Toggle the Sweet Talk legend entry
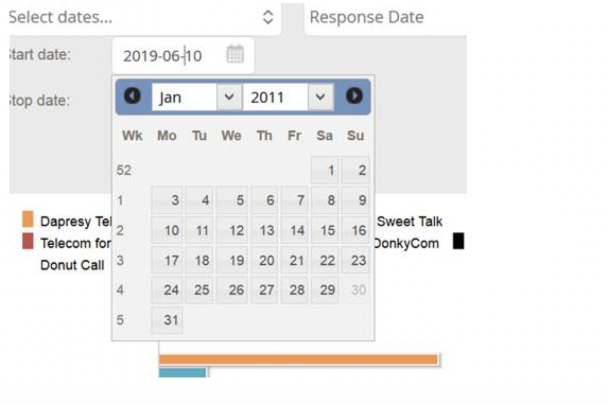 coord(409,221)
